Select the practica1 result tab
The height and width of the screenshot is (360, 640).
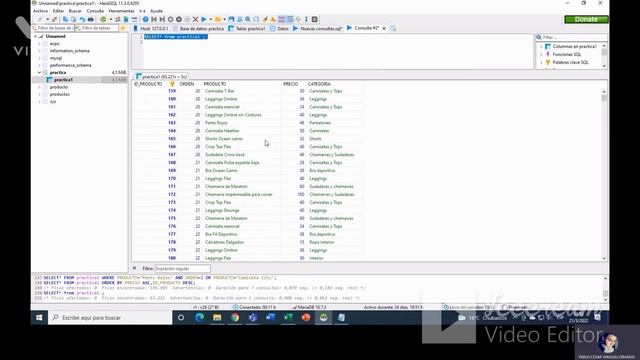[x=162, y=76]
